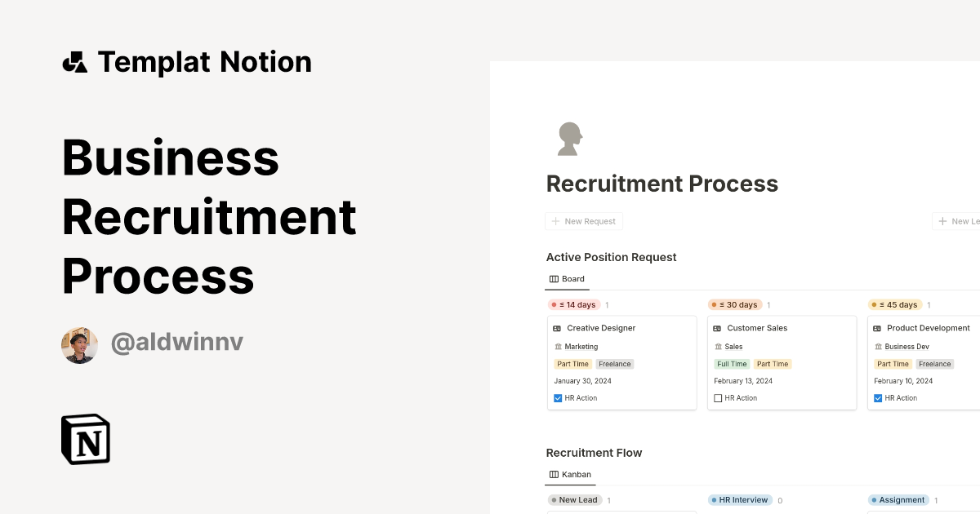The width and height of the screenshot is (980, 514).
Task: Click the Full Time green tag
Action: tap(732, 364)
